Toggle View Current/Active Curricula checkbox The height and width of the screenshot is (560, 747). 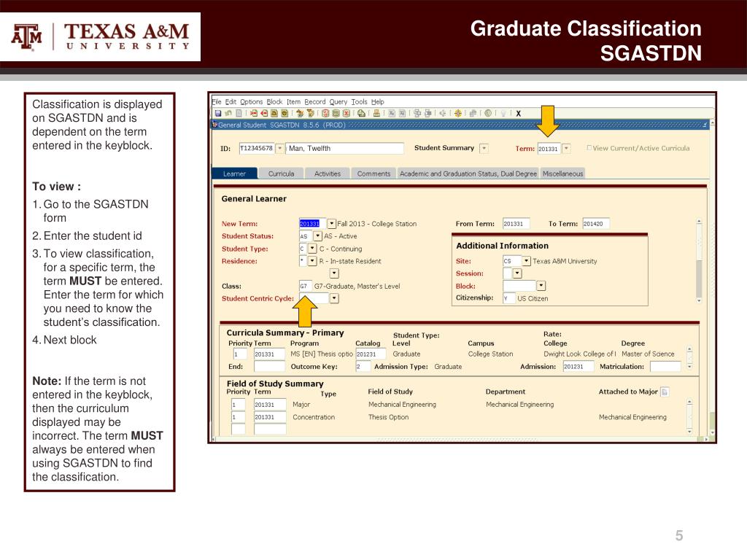(589, 148)
